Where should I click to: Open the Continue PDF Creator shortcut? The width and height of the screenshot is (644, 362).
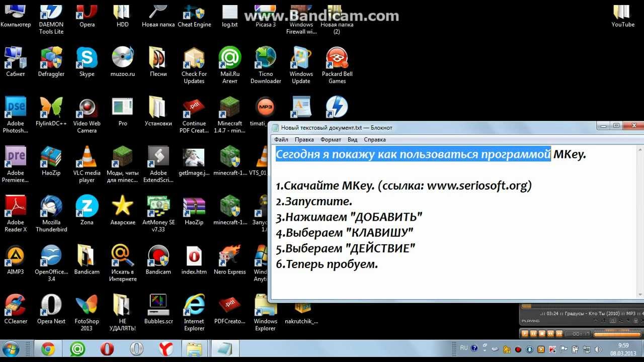click(x=194, y=115)
